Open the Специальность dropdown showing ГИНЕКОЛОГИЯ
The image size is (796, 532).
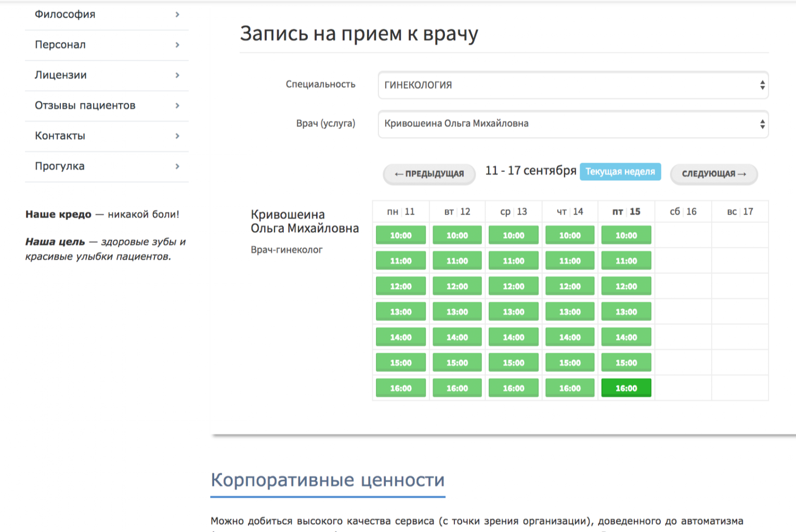tap(572, 85)
